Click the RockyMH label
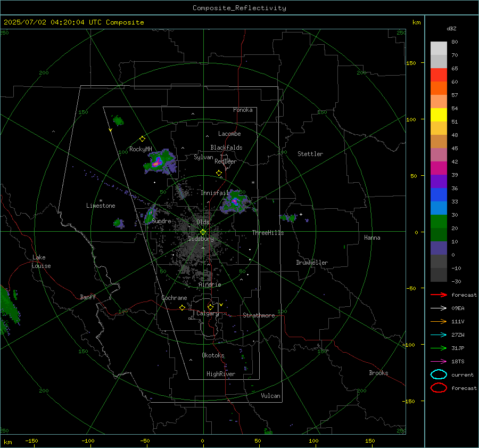This screenshot has width=479, height=448. (x=141, y=149)
